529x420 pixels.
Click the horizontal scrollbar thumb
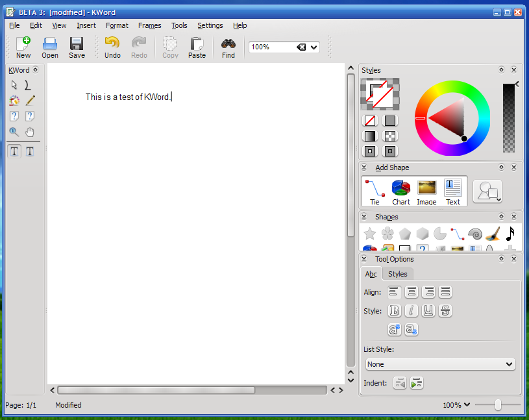click(156, 390)
